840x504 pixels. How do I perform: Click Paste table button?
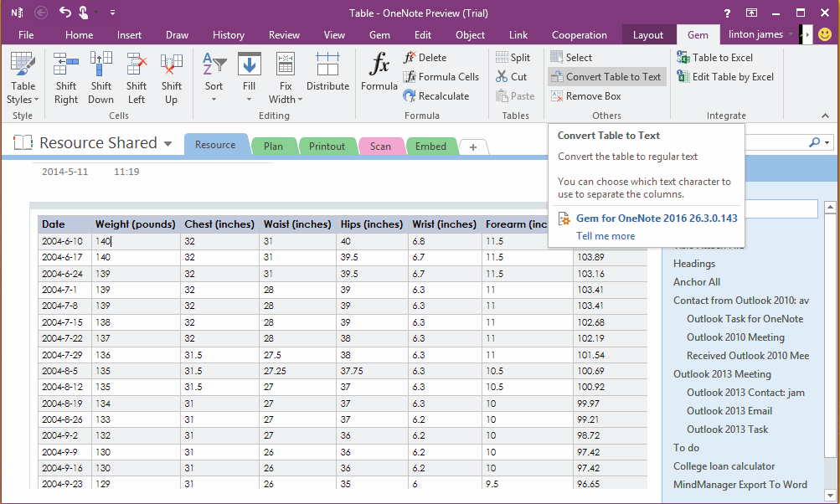pos(515,96)
